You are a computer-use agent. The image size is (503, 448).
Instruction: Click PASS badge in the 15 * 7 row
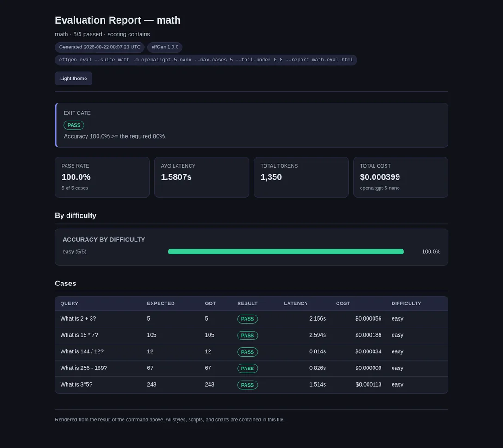[247, 335]
